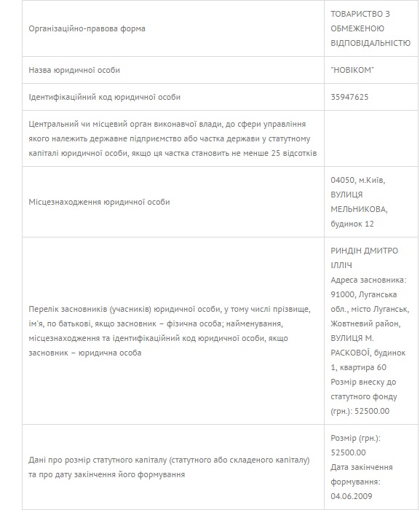The width and height of the screenshot is (420, 510).
Task: Click 'Ідентифікаційний код юридичної особи' label
Action: tap(104, 97)
